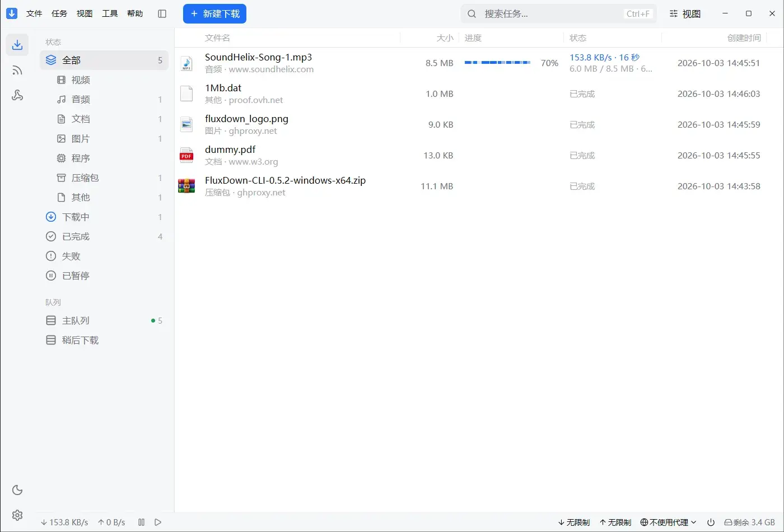Toggle dark mode moon icon
The image size is (784, 532).
[x=17, y=490]
